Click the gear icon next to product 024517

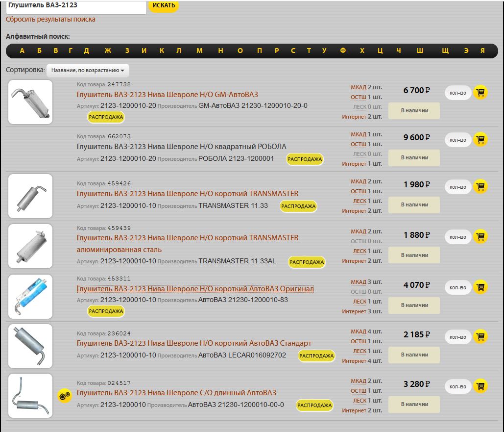point(65,396)
